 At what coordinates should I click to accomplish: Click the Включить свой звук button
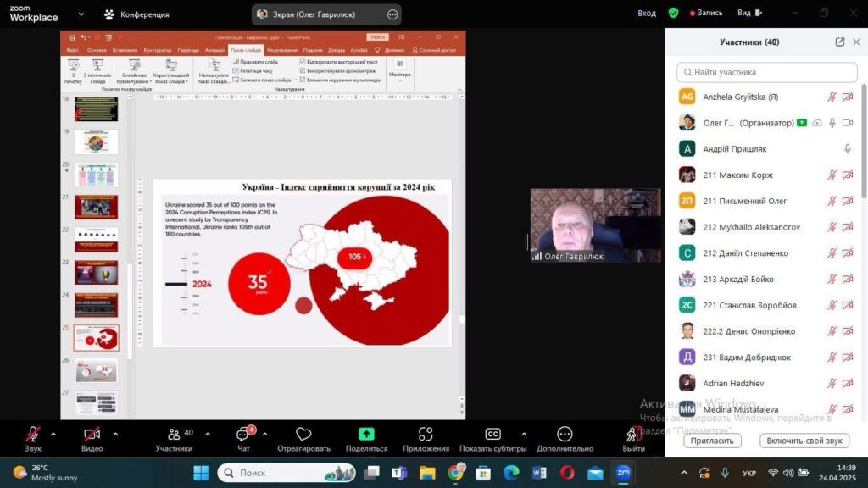coord(804,441)
